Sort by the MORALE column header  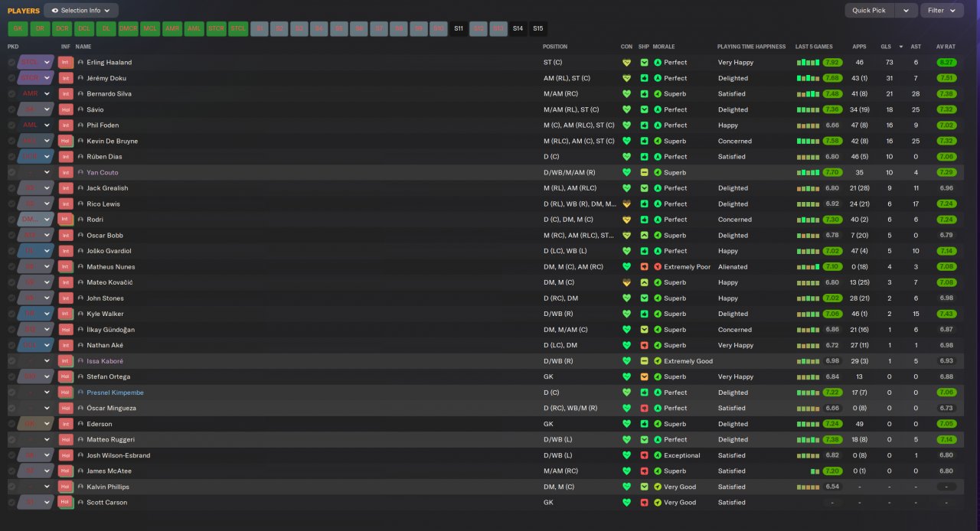tap(664, 47)
